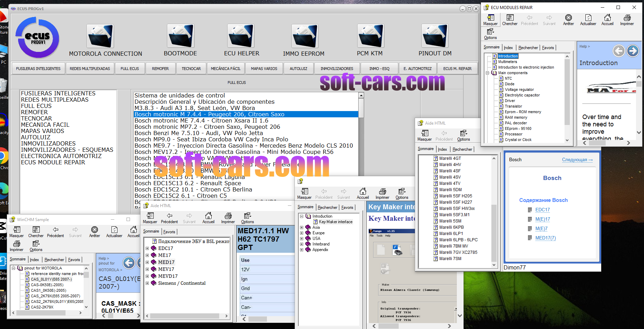Click Accueil icon in Key Maker help window
This screenshot has width=644, height=329.
[x=363, y=194]
